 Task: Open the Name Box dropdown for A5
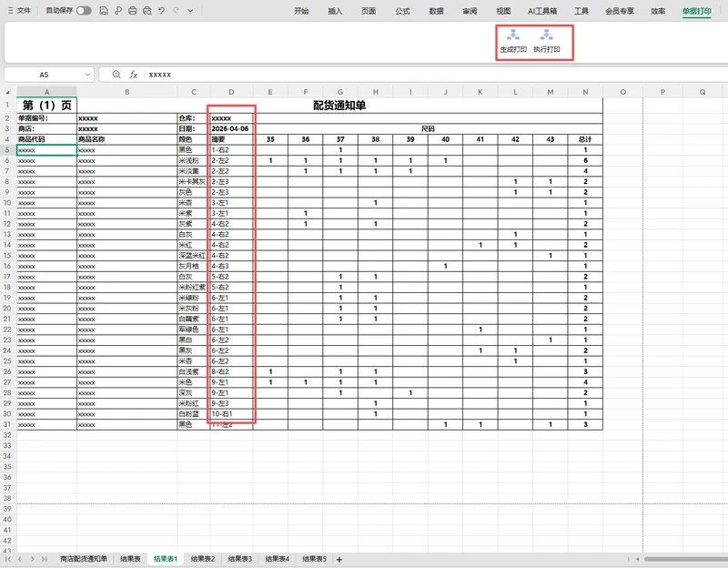[87, 75]
